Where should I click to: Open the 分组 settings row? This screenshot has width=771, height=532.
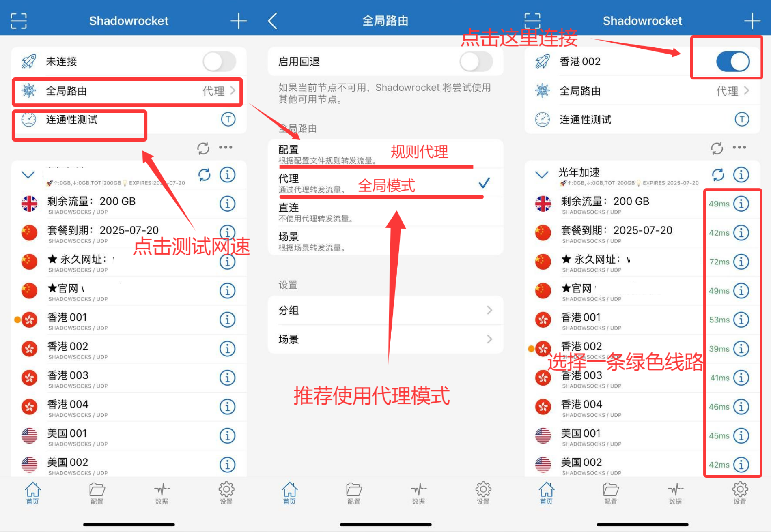[x=385, y=310]
